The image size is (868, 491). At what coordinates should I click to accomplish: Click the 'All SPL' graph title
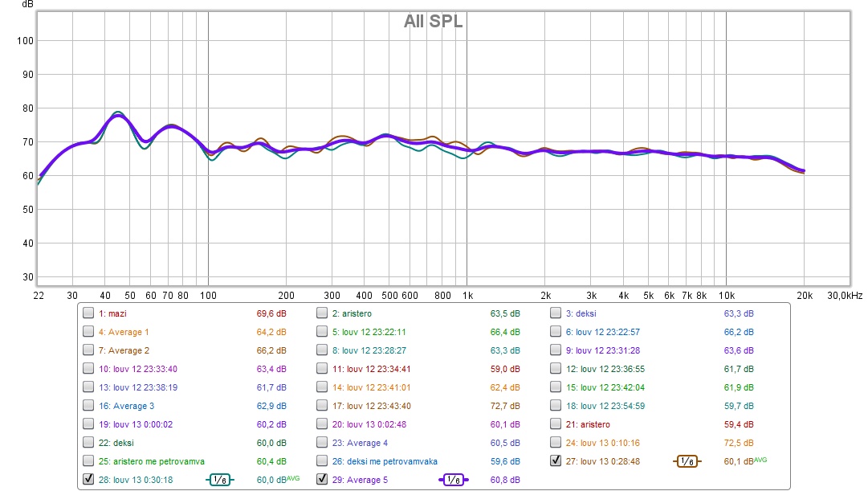click(433, 22)
